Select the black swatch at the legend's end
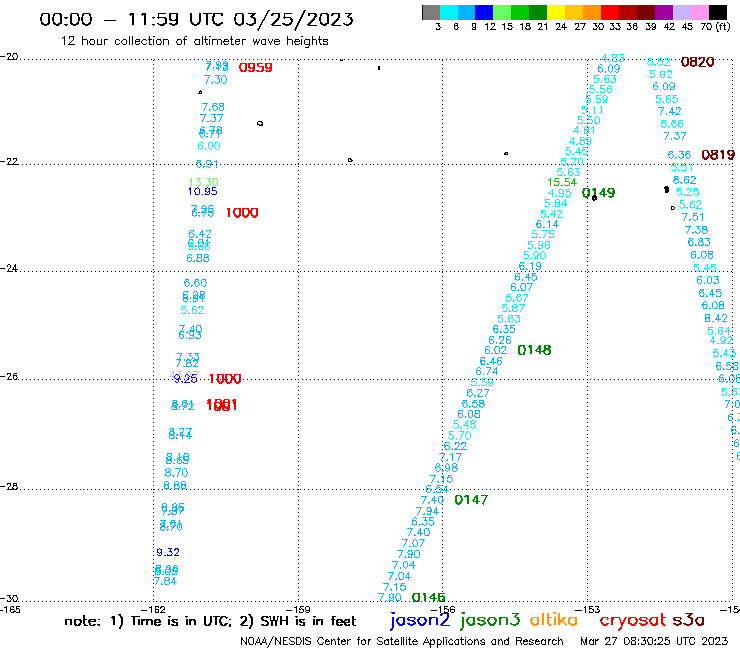This screenshot has height=650, width=740. click(x=718, y=13)
